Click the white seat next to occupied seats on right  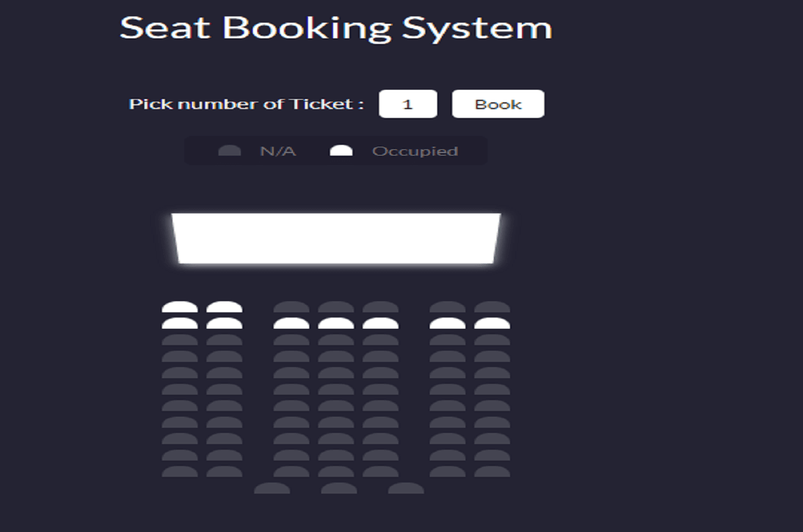click(x=446, y=322)
